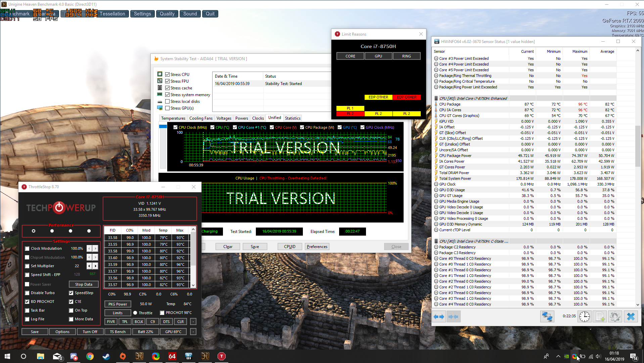Reset HWiNFO elapsed timer clock icon
The image size is (644, 363).
584,317
